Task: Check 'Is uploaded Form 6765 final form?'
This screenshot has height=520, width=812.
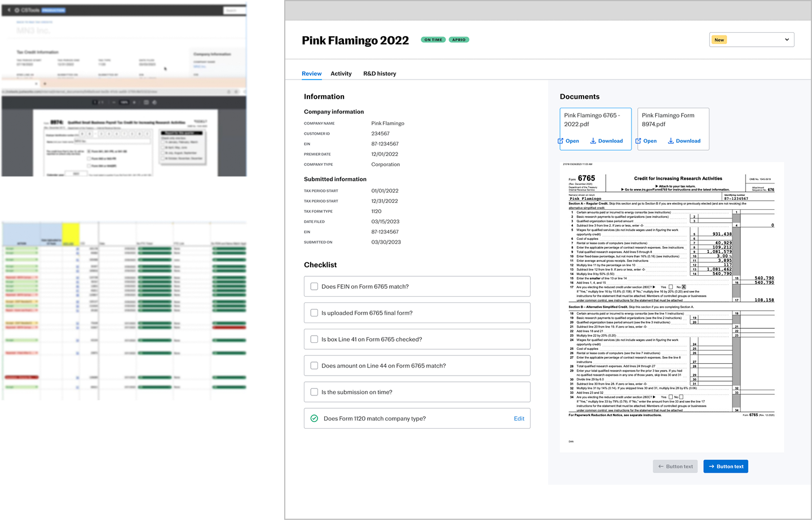Action: [314, 313]
